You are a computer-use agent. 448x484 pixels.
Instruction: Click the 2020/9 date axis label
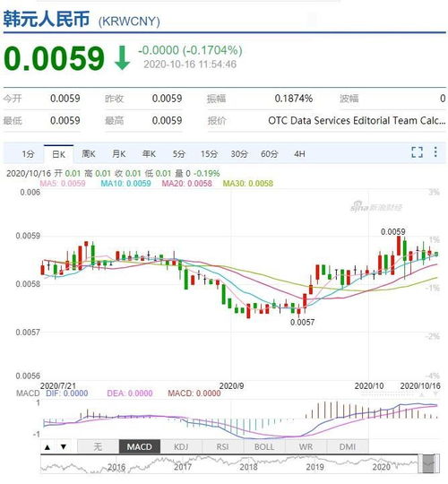point(231,385)
